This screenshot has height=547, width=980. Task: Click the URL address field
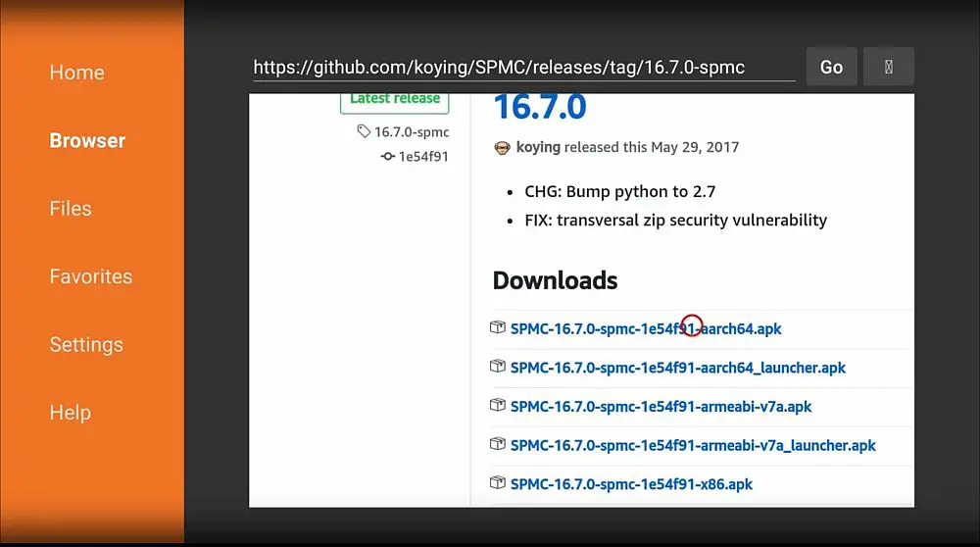pyautogui.click(x=523, y=68)
